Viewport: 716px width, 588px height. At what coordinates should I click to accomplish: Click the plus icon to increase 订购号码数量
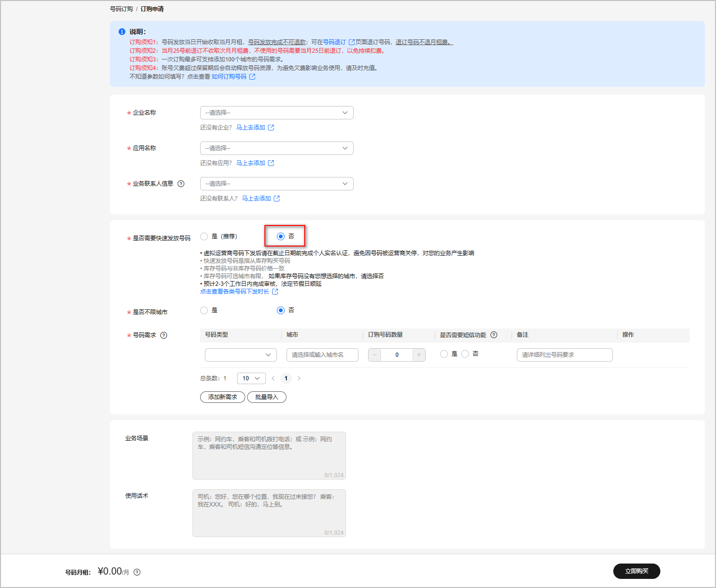coord(419,355)
